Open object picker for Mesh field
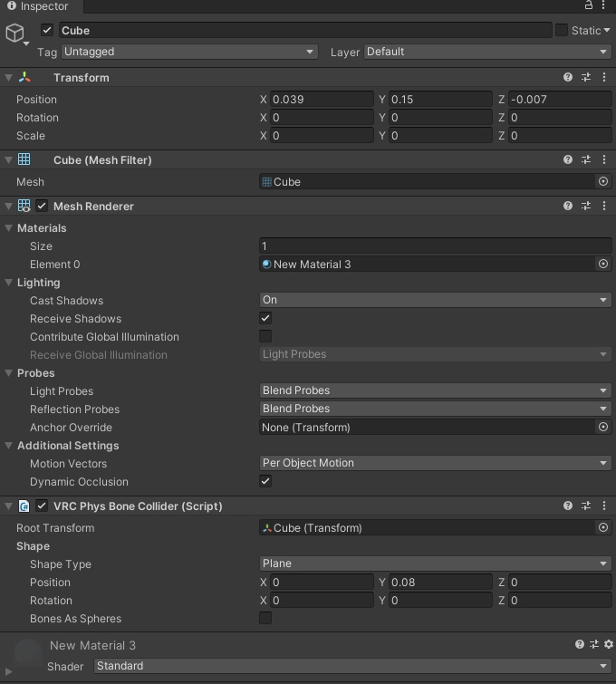 pyautogui.click(x=603, y=181)
